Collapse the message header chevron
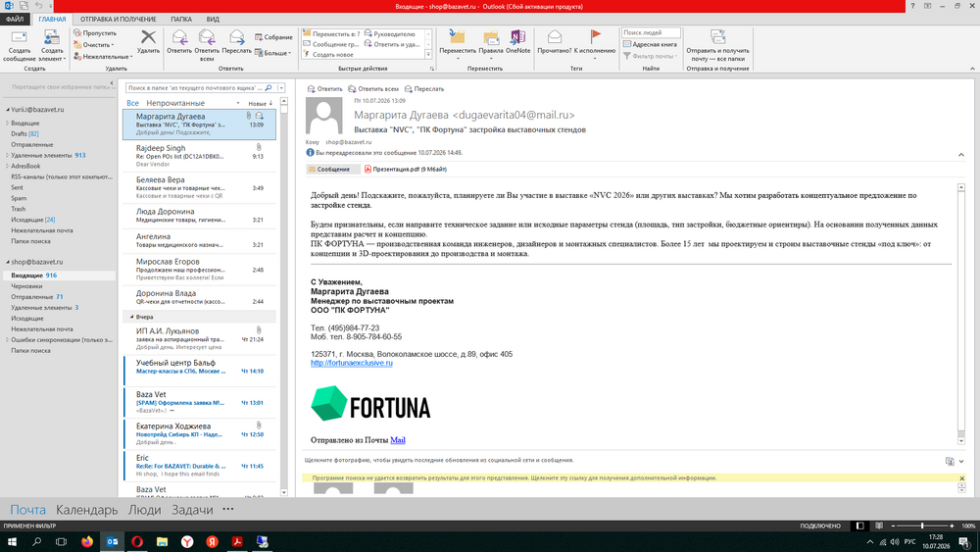Screen dimensions: 980x552 (961, 154)
